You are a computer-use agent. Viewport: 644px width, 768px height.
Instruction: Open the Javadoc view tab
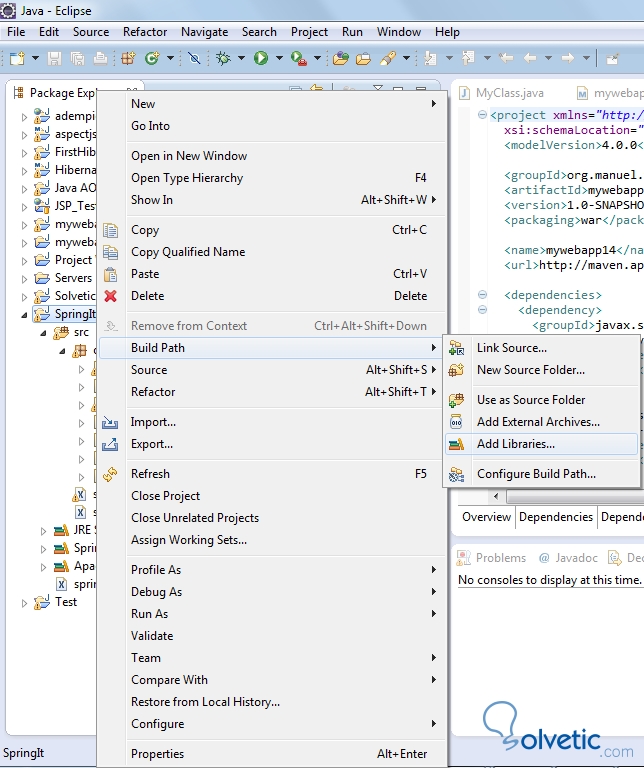(x=568, y=558)
